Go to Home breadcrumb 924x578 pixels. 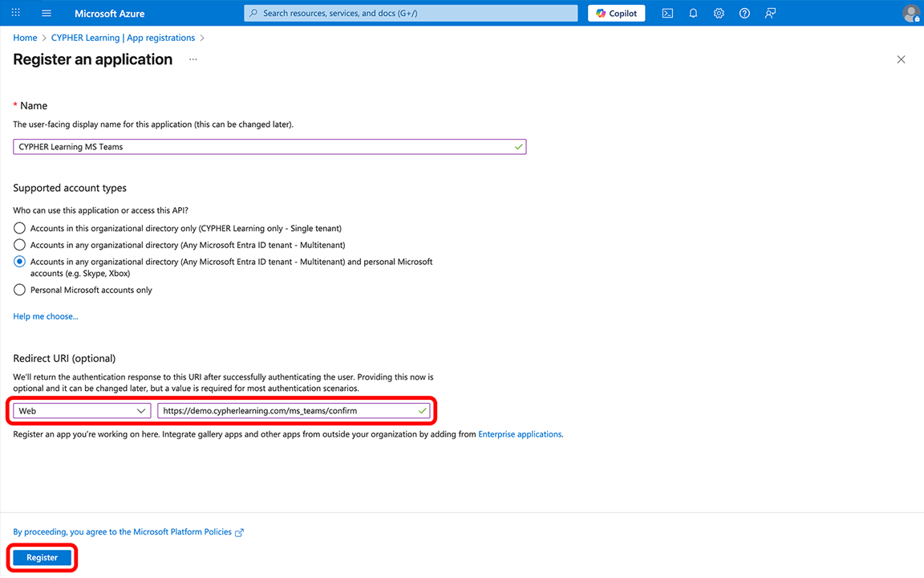click(x=25, y=38)
